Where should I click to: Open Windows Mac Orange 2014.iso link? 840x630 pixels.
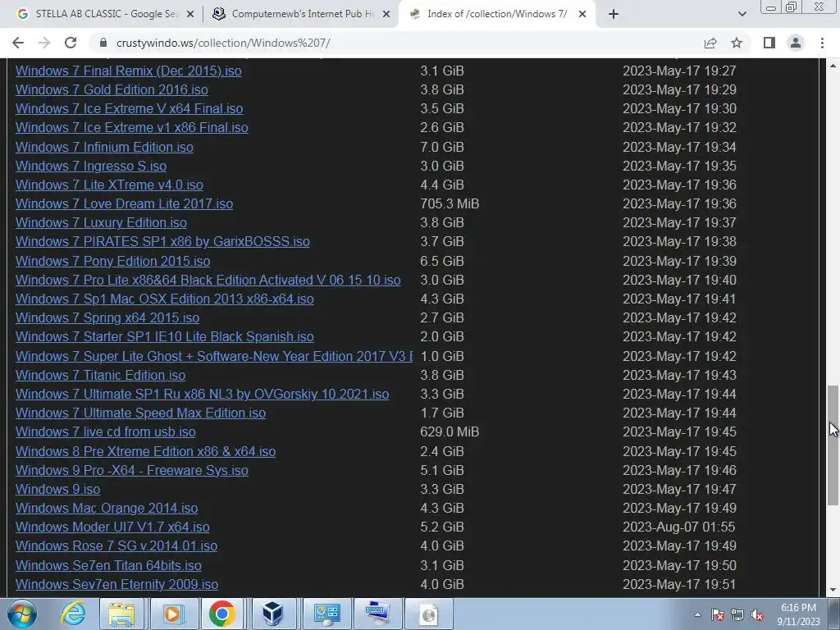pos(107,508)
